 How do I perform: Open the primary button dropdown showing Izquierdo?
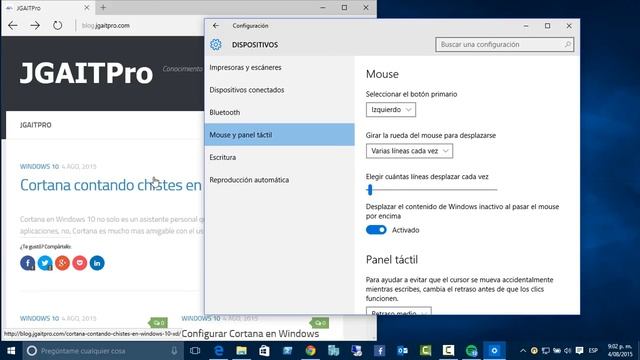pyautogui.click(x=391, y=109)
